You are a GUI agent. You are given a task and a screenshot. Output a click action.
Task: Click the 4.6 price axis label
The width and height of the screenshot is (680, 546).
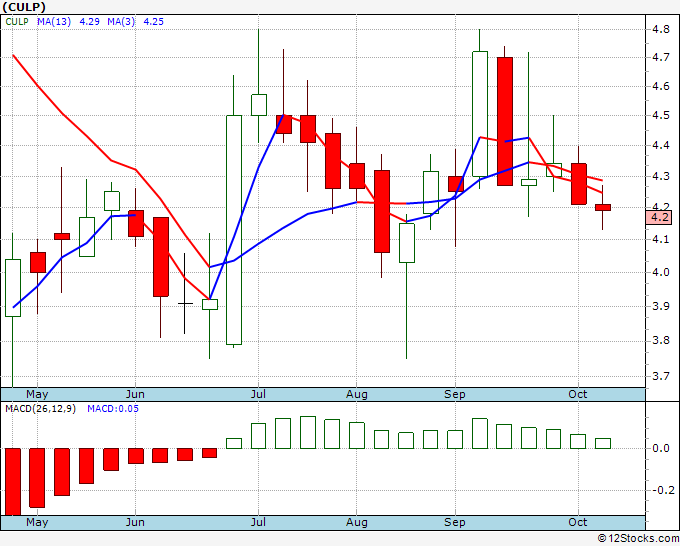click(661, 86)
